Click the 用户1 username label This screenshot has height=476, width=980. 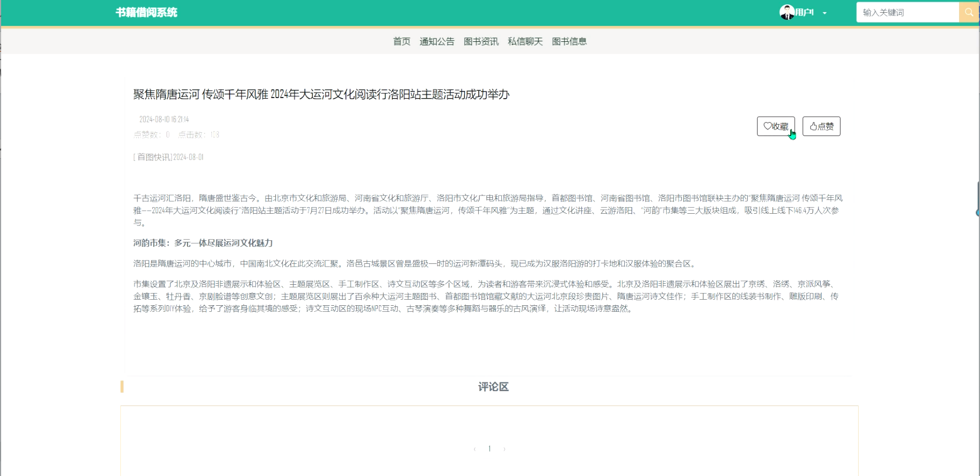coord(804,12)
